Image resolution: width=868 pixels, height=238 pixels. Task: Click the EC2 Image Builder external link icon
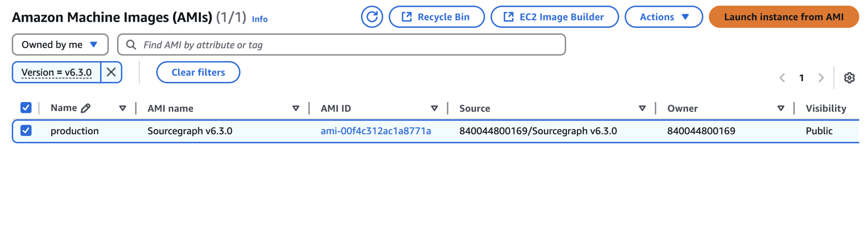509,17
